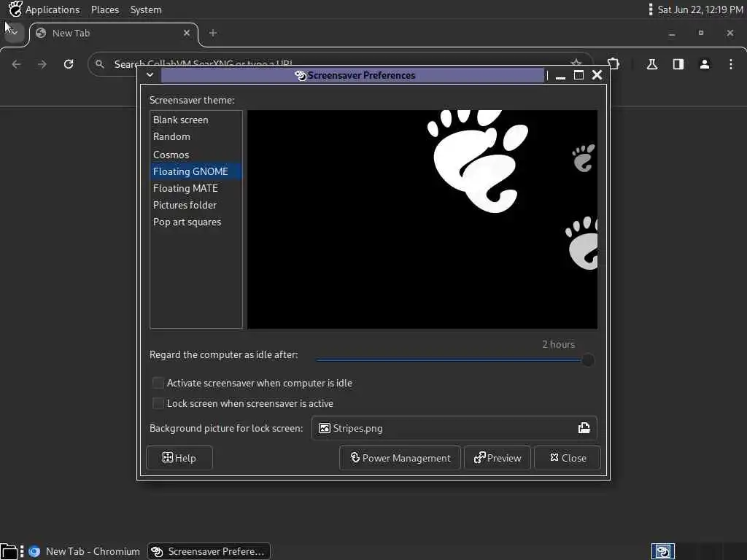
Task: Select the Blank screen theme
Action: pyautogui.click(x=196, y=120)
